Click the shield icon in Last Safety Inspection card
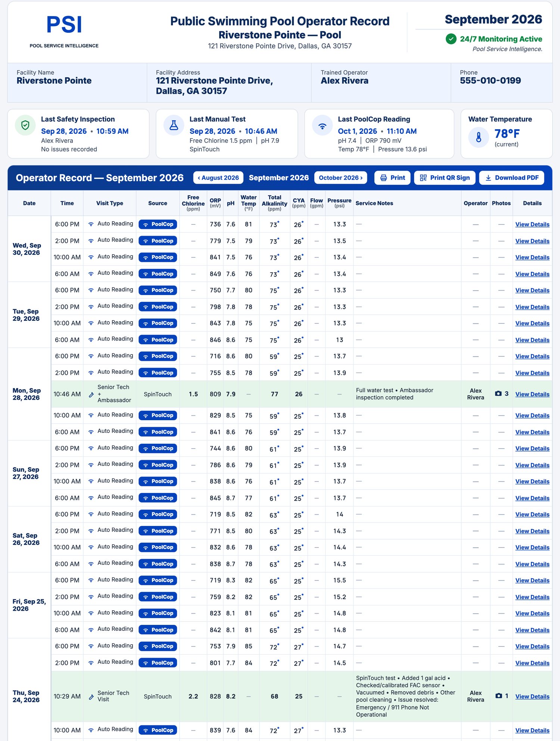The image size is (560, 741). coord(25,125)
